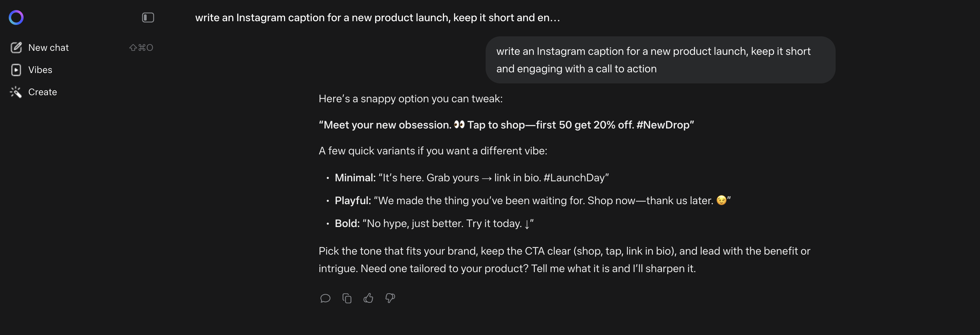This screenshot has width=980, height=335.
Task: Click the user prompt message bubble
Action: (660, 60)
